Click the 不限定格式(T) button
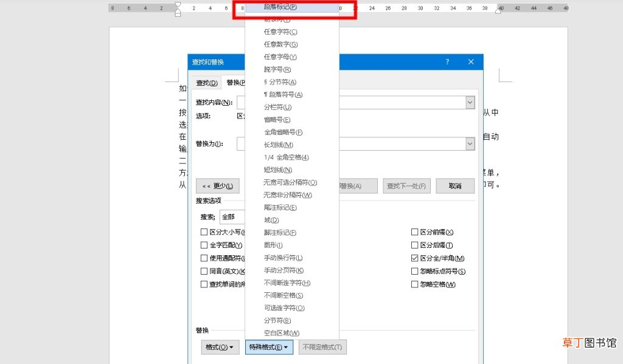The image size is (623, 364). coord(322,347)
